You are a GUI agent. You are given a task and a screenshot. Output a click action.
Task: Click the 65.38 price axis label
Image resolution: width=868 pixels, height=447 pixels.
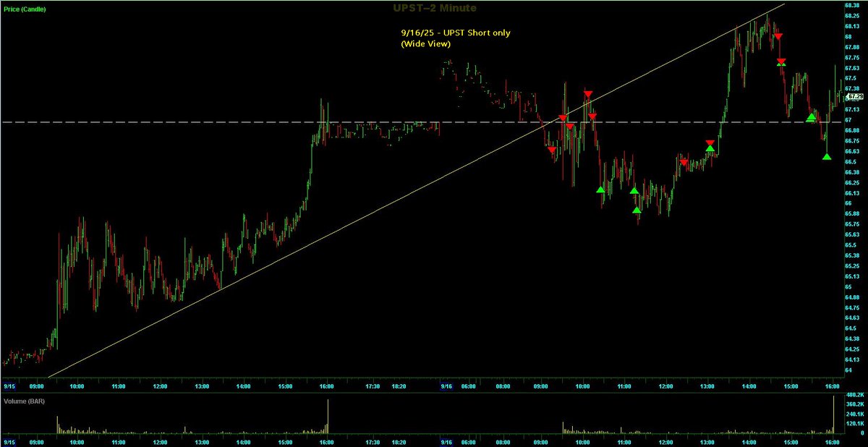pos(851,256)
